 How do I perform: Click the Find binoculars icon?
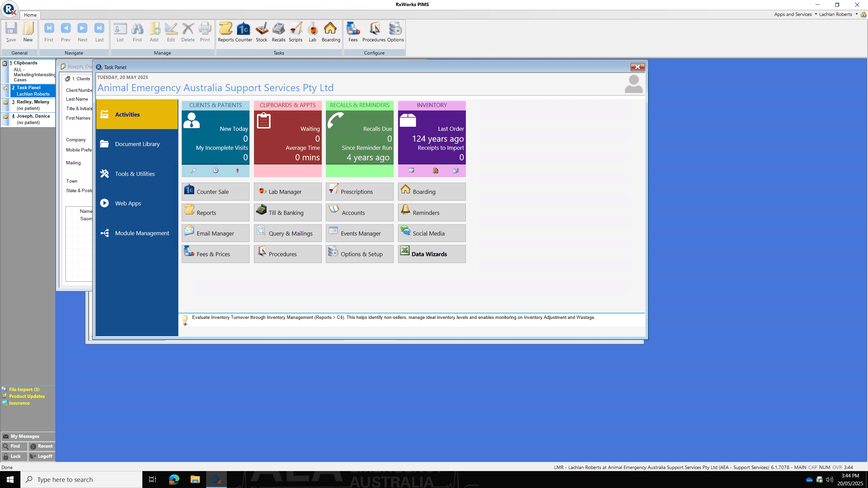137,32
